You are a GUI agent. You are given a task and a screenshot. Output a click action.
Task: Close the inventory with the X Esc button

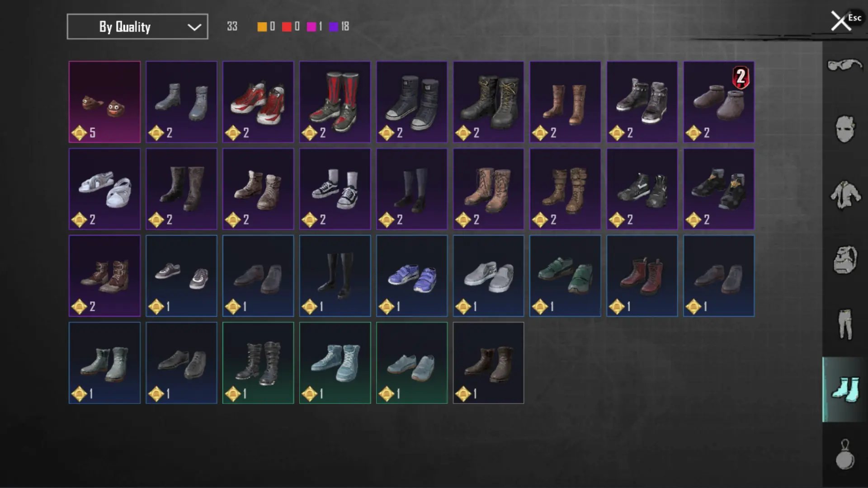845,20
